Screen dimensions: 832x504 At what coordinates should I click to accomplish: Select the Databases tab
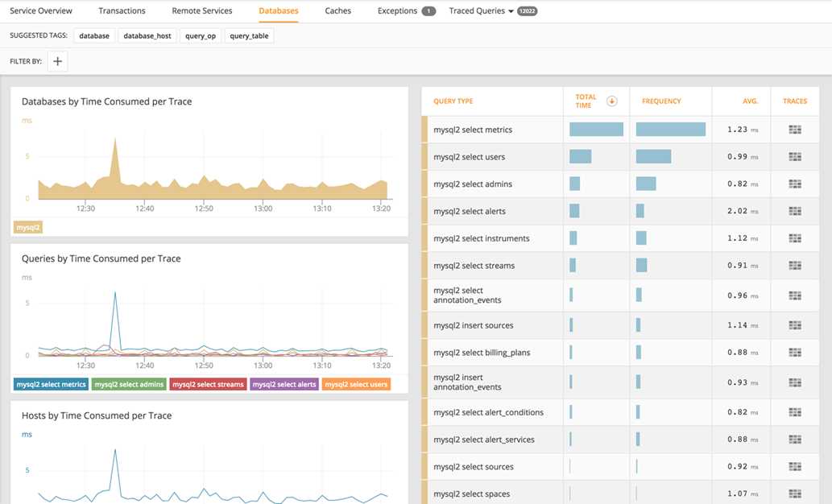[x=279, y=10]
